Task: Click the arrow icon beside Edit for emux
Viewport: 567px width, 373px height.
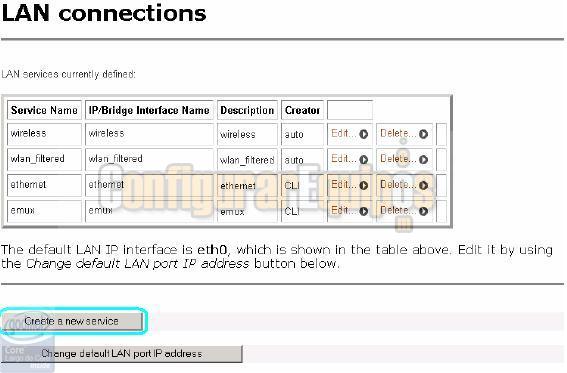Action: point(363,211)
